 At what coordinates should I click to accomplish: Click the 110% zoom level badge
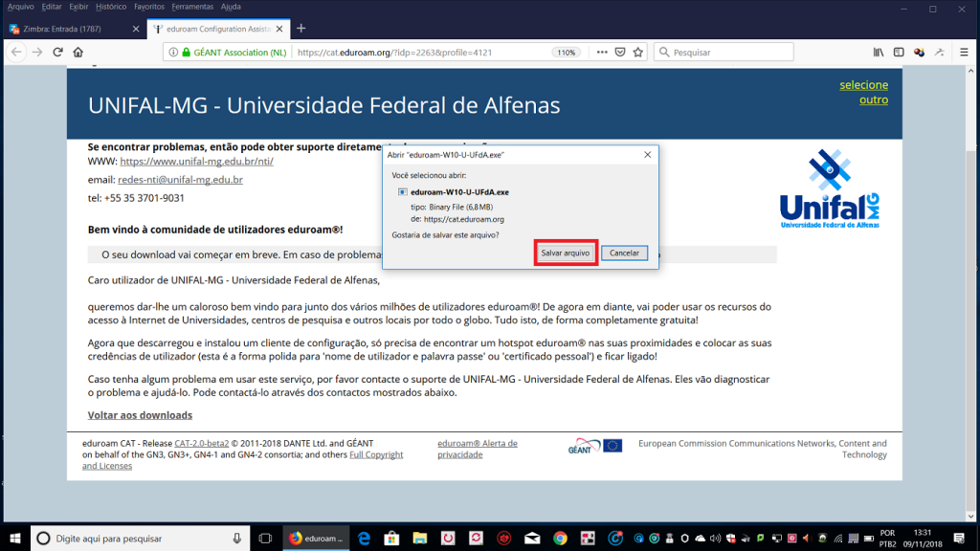pos(567,53)
